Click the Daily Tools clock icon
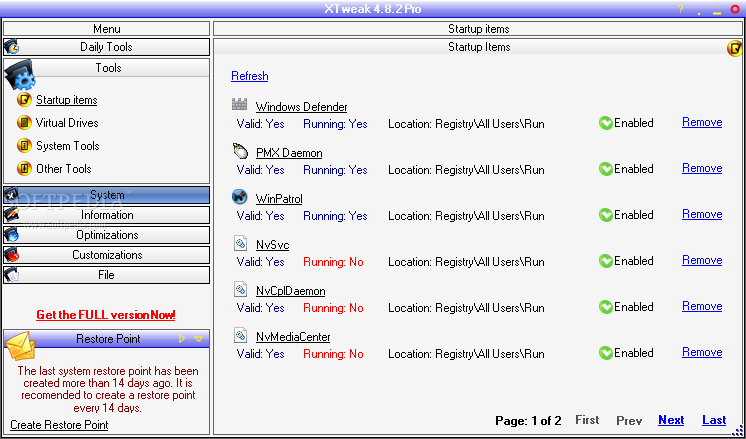The image size is (746, 439). point(11,47)
